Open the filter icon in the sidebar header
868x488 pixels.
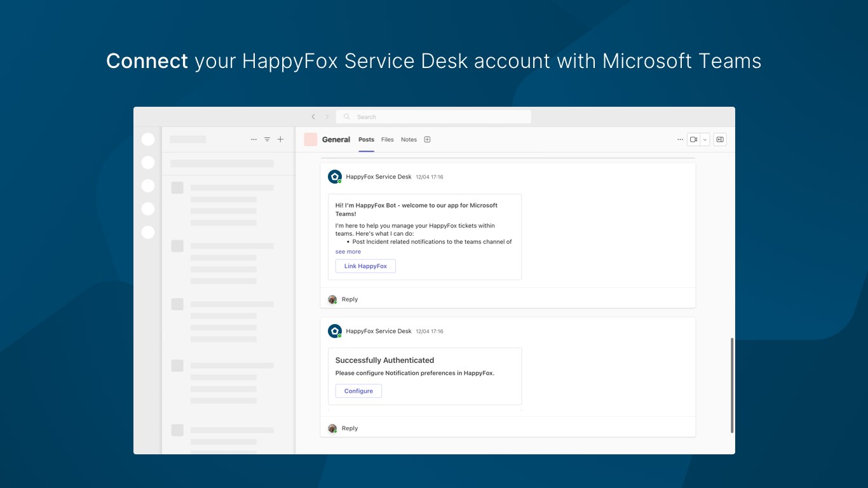coord(268,139)
